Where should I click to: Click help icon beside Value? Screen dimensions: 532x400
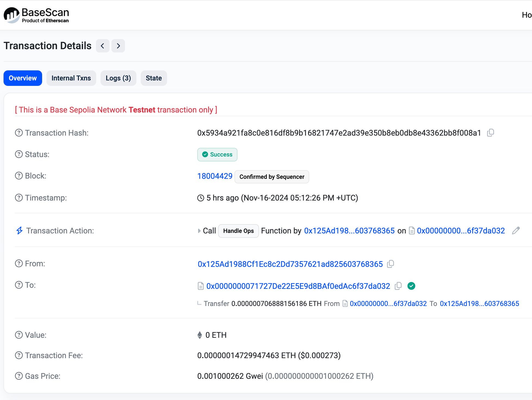tap(19, 335)
